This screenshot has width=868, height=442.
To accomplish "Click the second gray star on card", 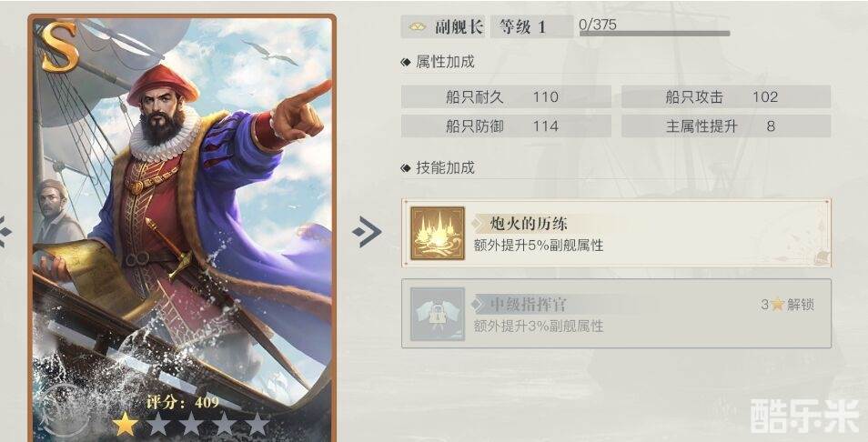I will click(x=157, y=424).
